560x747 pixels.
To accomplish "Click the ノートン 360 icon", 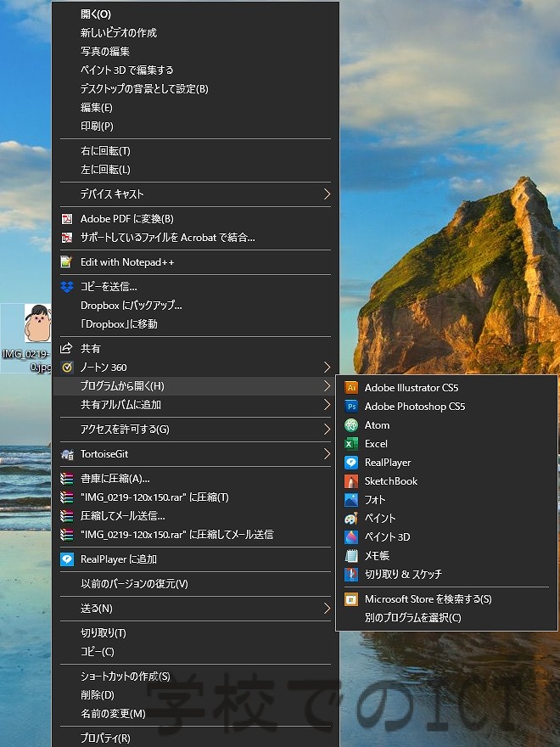I will pos(67,368).
